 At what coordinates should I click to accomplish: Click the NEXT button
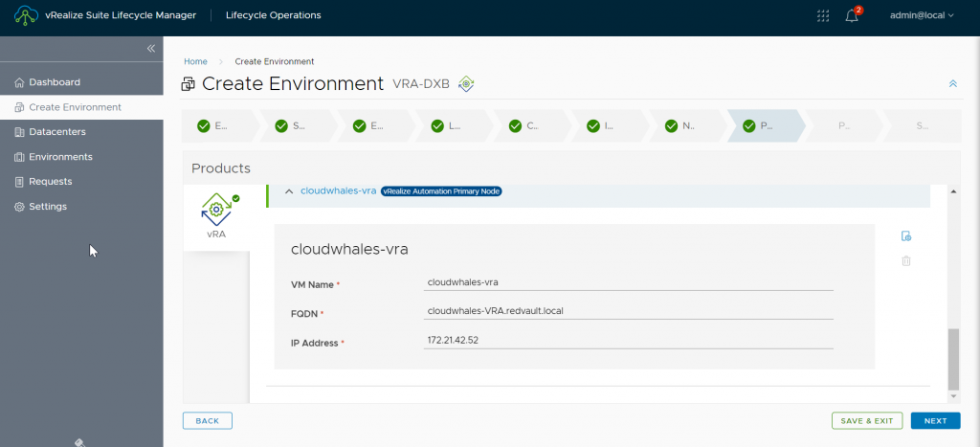(x=936, y=421)
